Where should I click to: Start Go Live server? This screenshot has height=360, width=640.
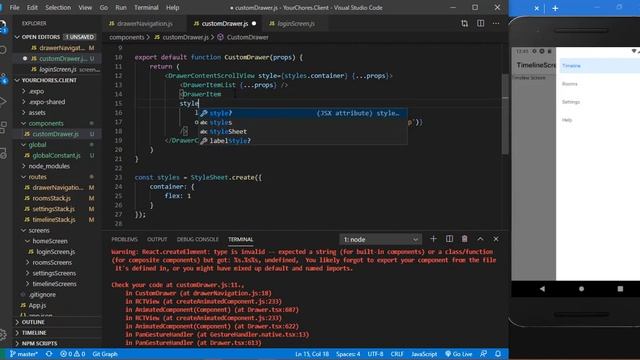(459, 354)
